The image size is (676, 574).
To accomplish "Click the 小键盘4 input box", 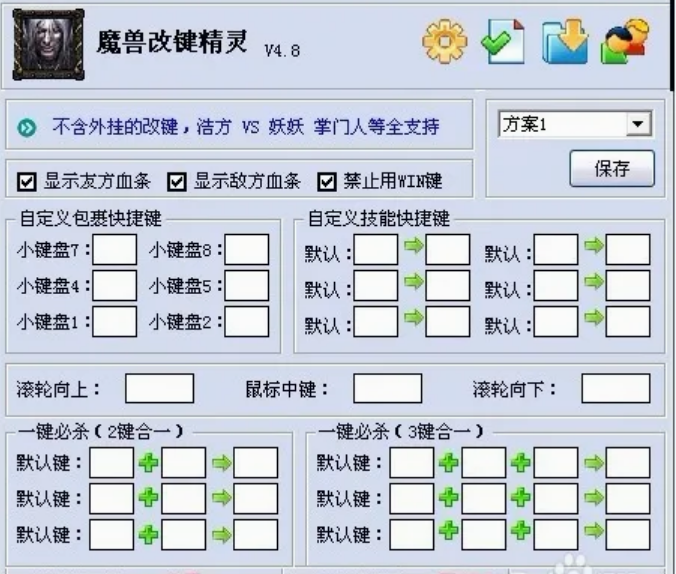I will 115,285.
